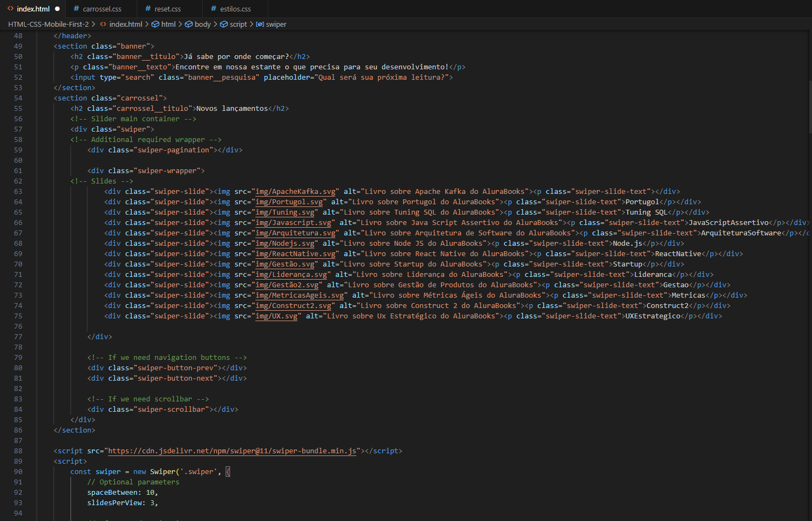Screen dimensions: 812x521
Task: Click line number 77 in the gutter
Action: (x=18, y=337)
